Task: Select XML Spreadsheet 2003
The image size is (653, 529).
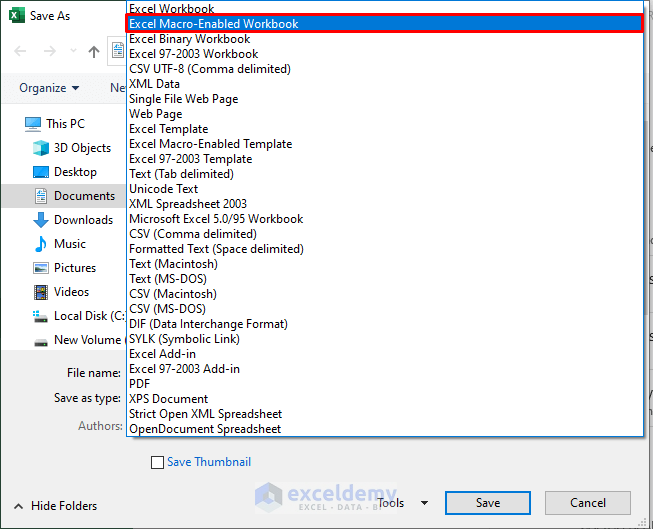Action: coord(385,204)
